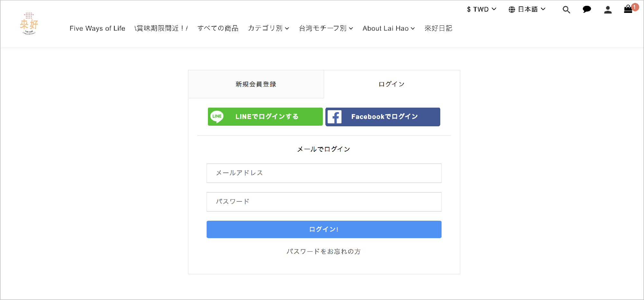Viewport: 644px width, 300px height.
Task: Click the user account icon
Action: (608, 10)
